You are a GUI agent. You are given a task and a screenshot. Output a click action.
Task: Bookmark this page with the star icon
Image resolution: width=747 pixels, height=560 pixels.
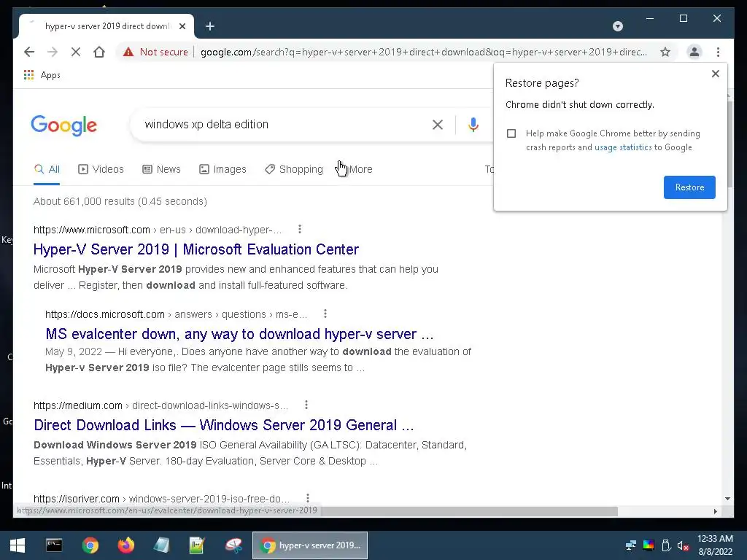(x=665, y=52)
